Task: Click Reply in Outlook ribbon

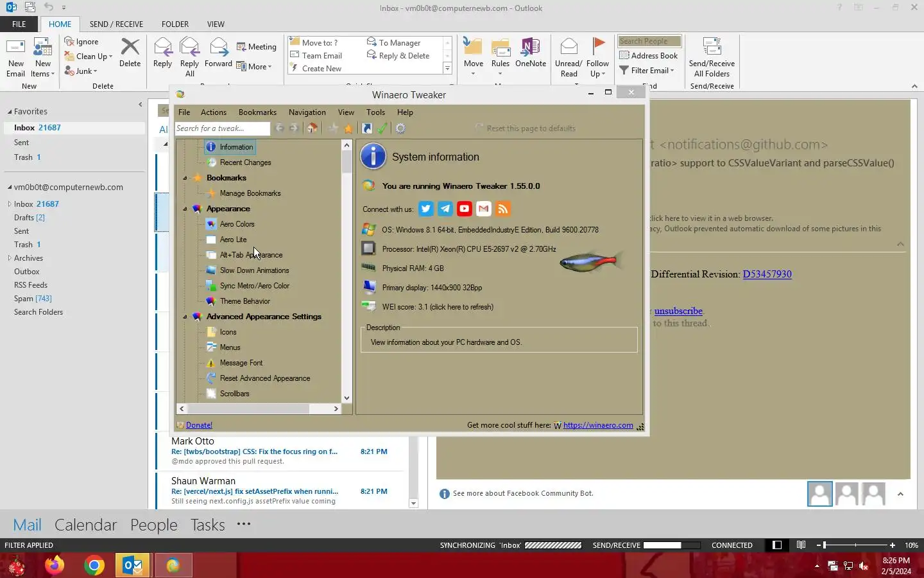Action: pyautogui.click(x=162, y=53)
